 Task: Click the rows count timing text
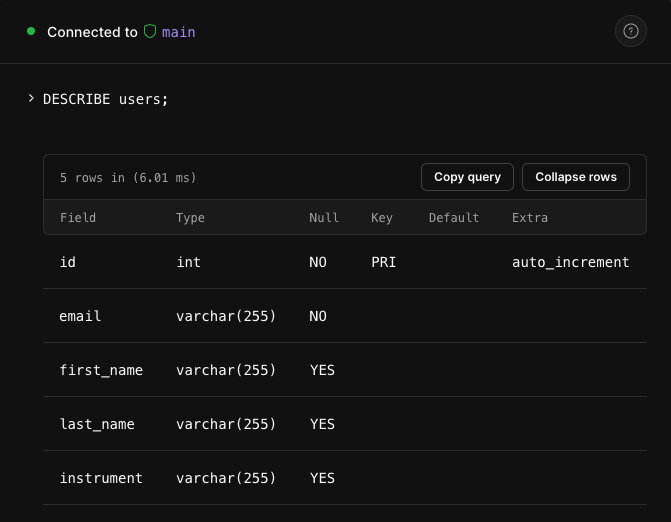pyautogui.click(x=128, y=178)
